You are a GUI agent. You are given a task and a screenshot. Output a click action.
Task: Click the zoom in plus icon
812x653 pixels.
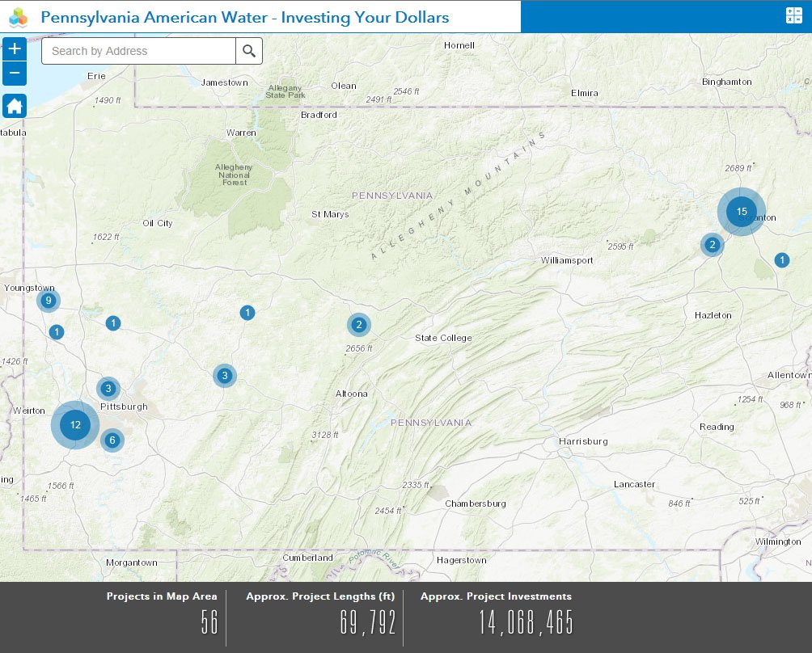(x=14, y=48)
